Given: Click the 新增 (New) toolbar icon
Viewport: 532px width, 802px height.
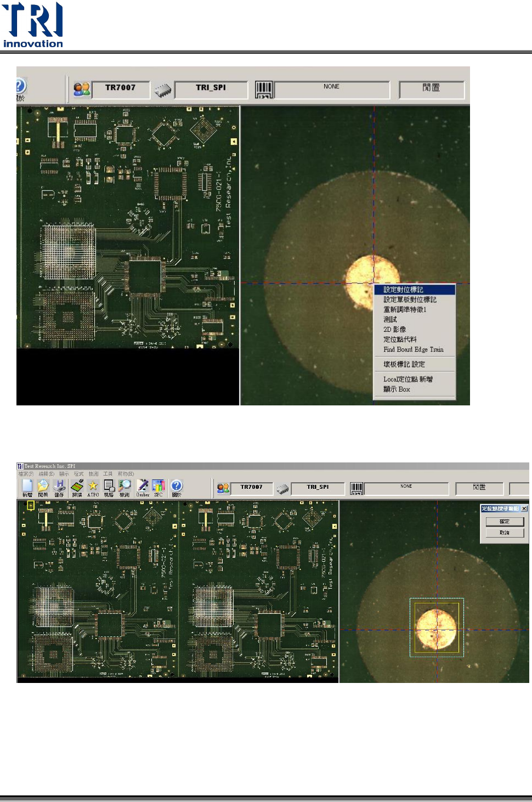Looking at the screenshot, I should pos(27,487).
